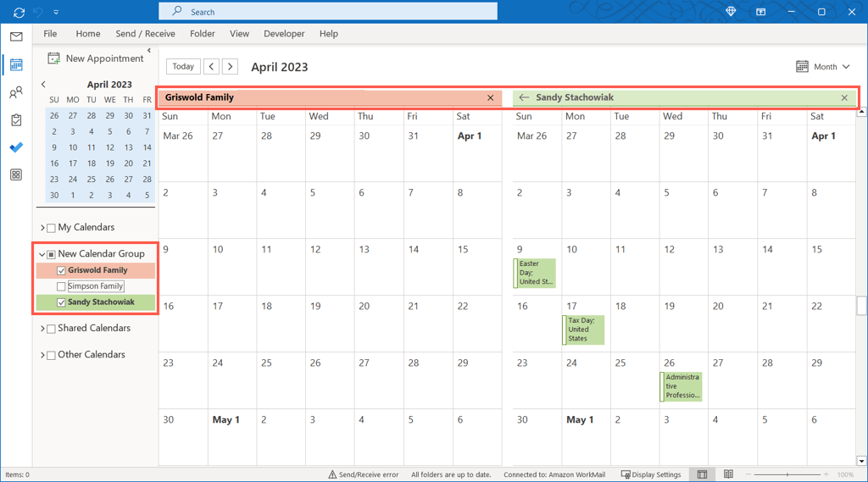Open the Folder menu tab

tap(202, 34)
